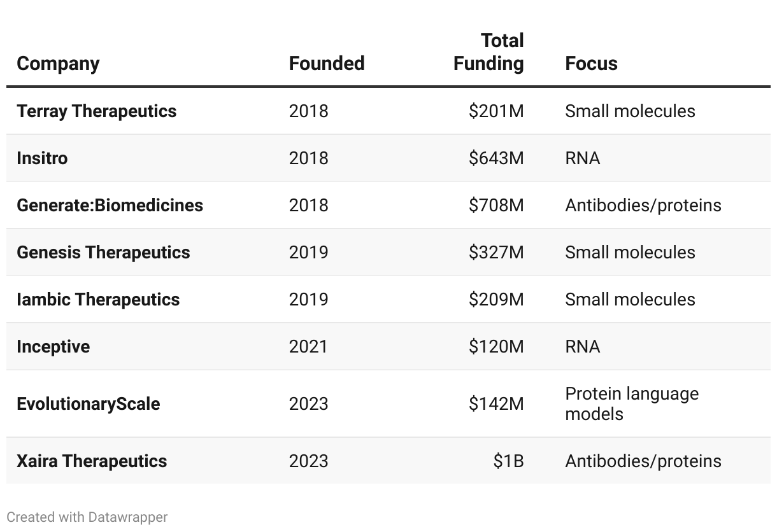Select the Insitro company name

(x=42, y=158)
